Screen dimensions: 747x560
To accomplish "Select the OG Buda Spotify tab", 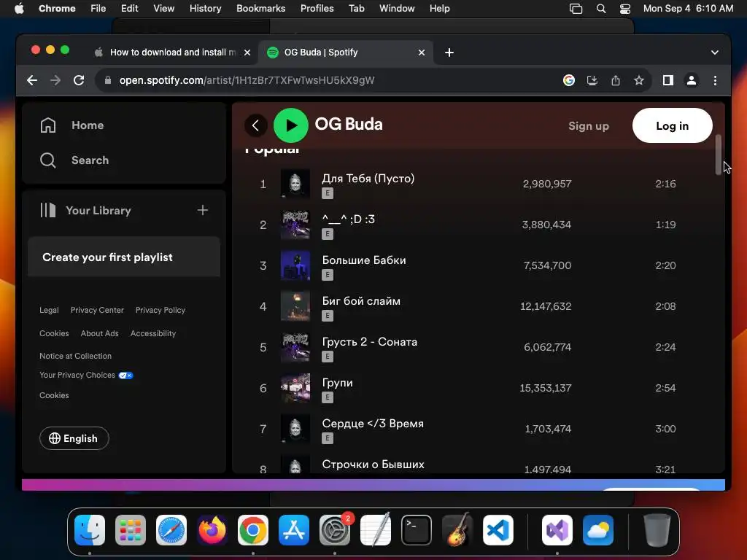I will click(345, 52).
